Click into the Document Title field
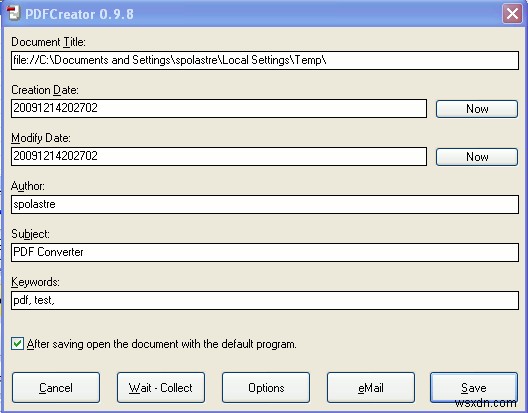The image size is (528, 413). click(265, 61)
